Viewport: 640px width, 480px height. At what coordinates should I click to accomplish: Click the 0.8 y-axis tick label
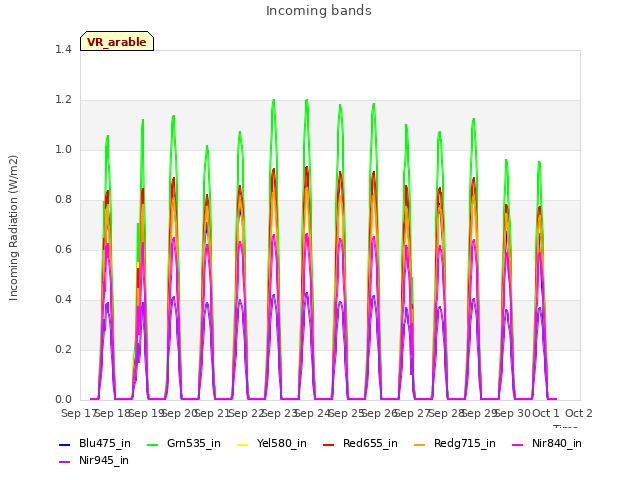(63, 200)
